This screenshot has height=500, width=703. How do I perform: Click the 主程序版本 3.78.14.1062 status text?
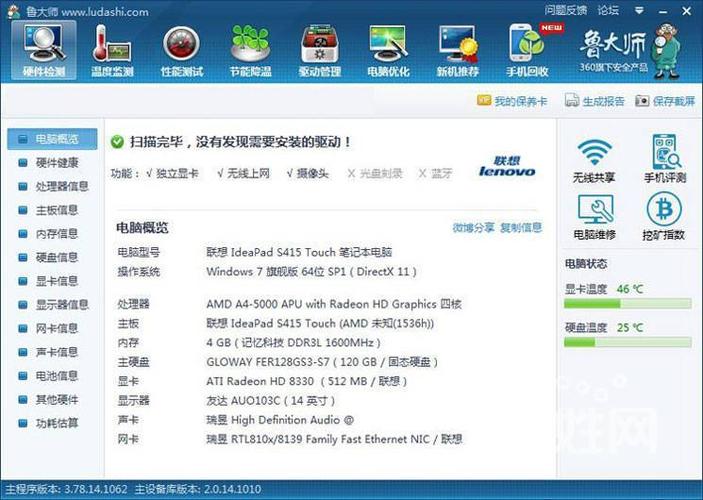[x=66, y=489]
